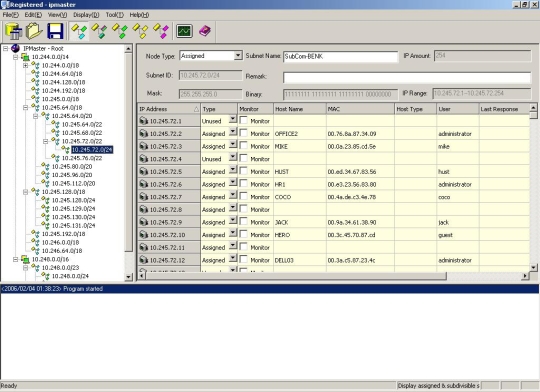Open the Node Type dropdown
The image size is (540, 392).
click(x=238, y=55)
